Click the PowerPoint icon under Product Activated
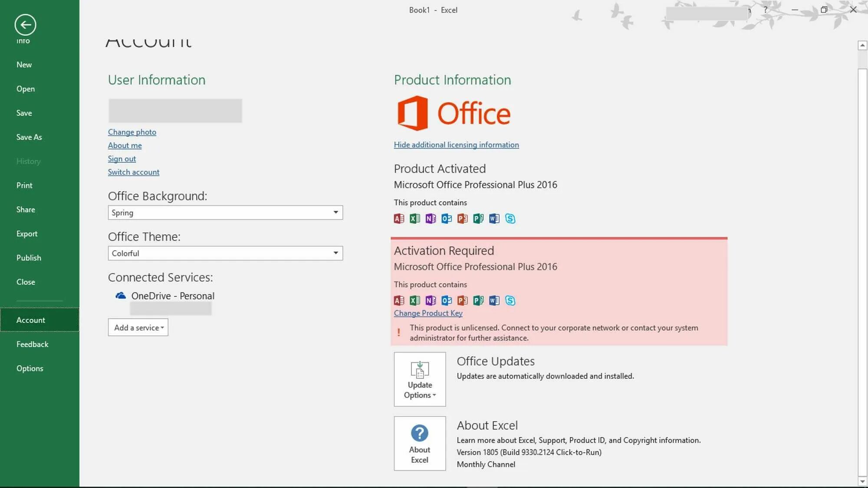This screenshot has width=868, height=488. 463,219
